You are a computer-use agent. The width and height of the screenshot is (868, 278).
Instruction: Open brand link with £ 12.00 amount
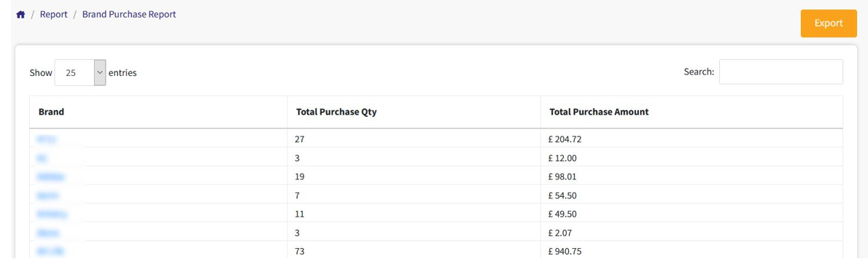42,158
